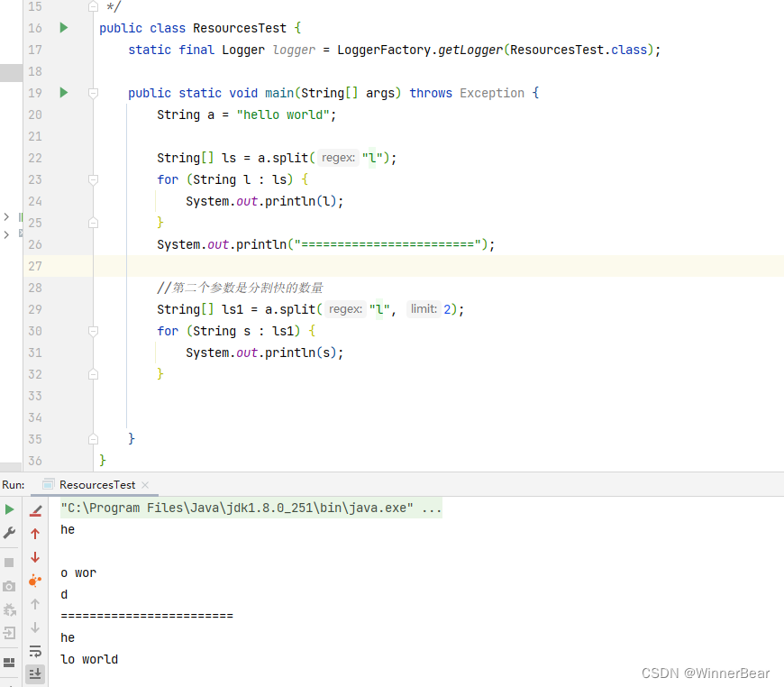The height and width of the screenshot is (687, 784).
Task: Click the fold end marker at line 25
Action: pyautogui.click(x=93, y=223)
